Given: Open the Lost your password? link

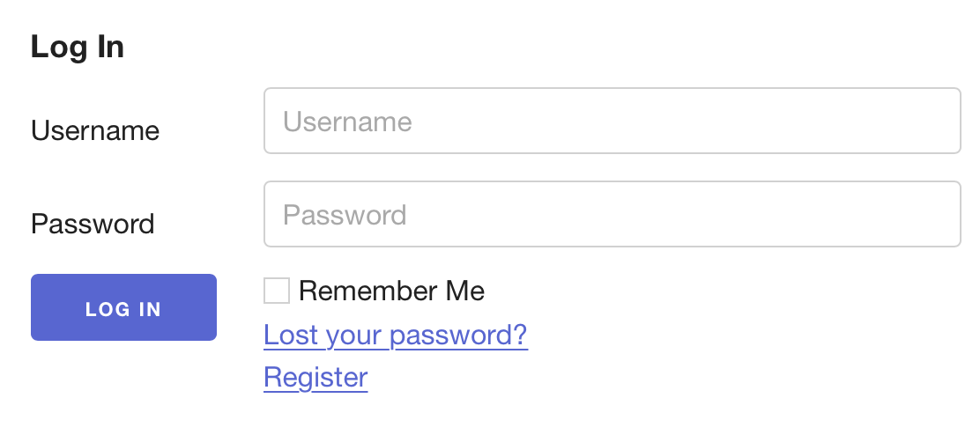Looking at the screenshot, I should 396,335.
